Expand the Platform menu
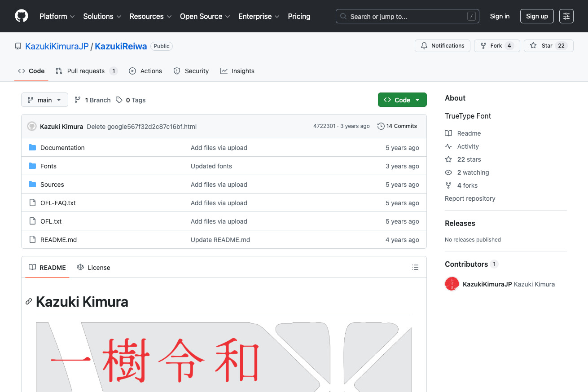588x392 pixels. click(57, 16)
